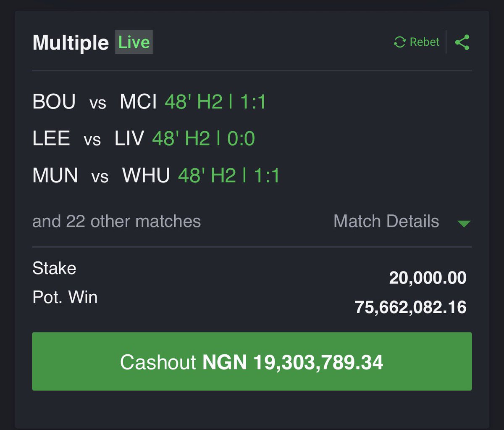The height and width of the screenshot is (430, 504).
Task: Click the BOU vs MCI live score 1:1
Action: 253,102
